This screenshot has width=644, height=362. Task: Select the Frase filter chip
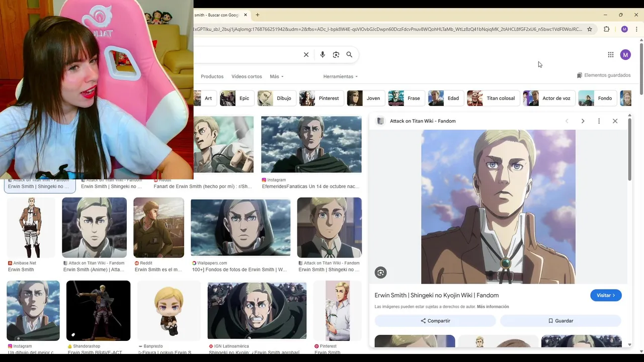point(406,98)
